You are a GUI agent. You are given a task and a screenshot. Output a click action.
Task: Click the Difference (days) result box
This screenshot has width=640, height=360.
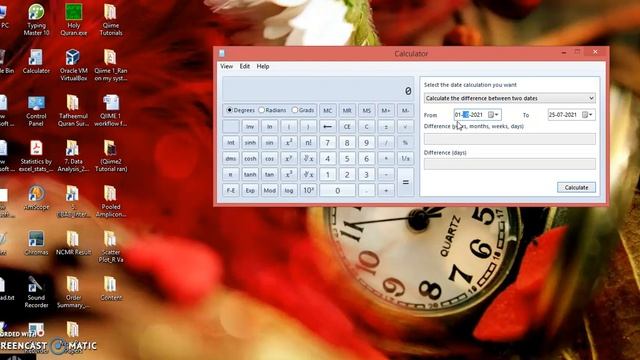tap(509, 164)
